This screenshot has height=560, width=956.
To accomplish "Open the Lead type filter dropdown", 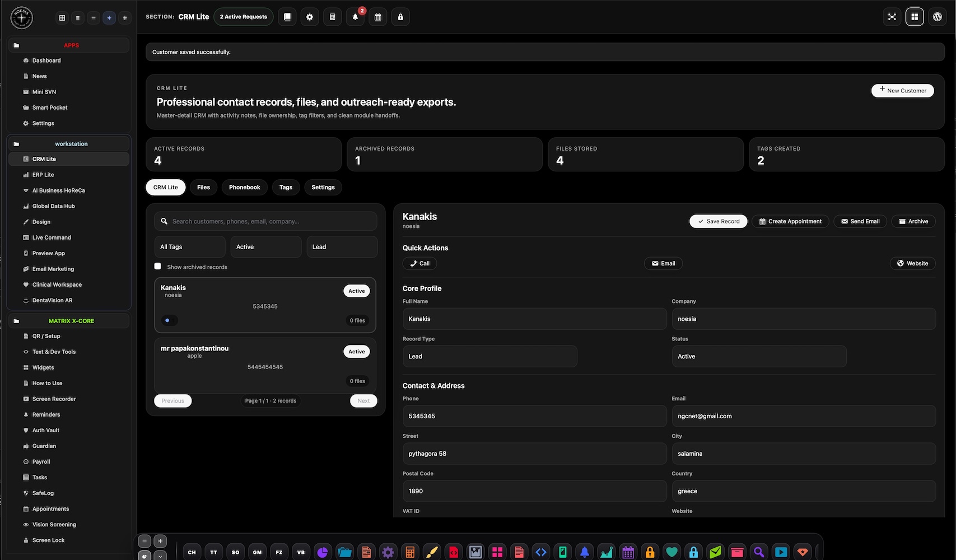I will tap(342, 247).
